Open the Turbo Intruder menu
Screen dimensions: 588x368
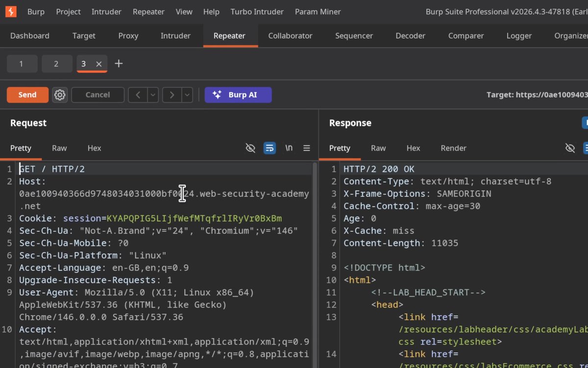[257, 12]
